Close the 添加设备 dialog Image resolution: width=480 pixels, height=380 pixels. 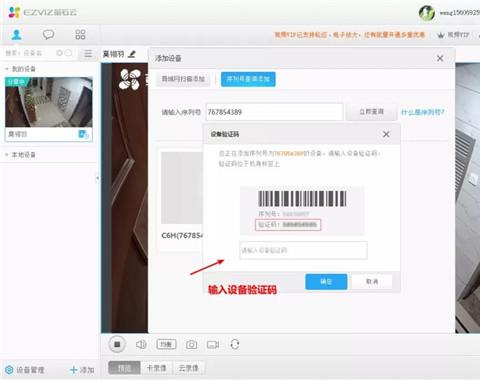coord(440,58)
